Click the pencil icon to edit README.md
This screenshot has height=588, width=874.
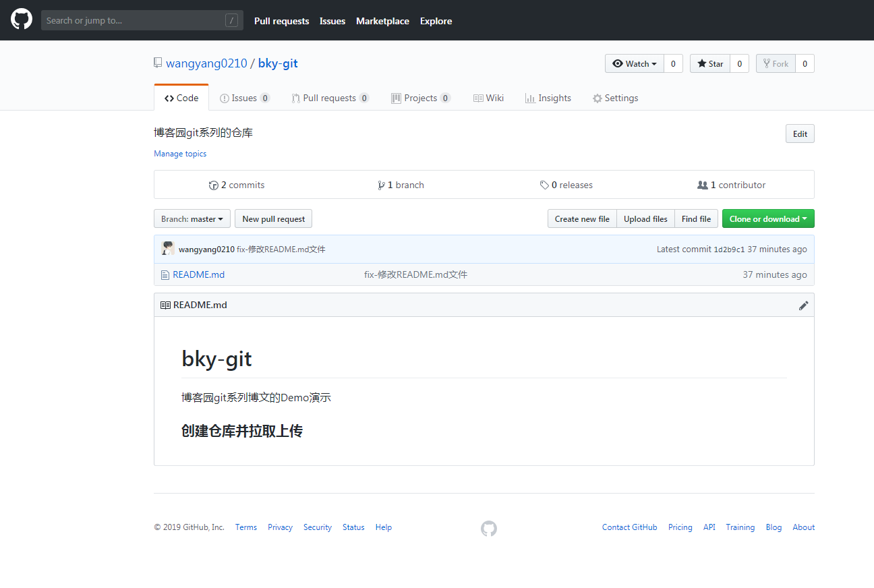click(x=803, y=305)
